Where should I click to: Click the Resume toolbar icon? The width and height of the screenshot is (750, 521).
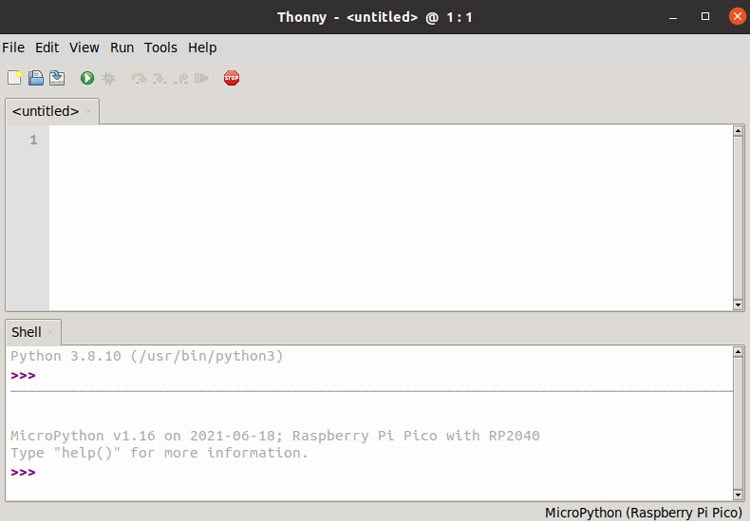coord(201,78)
